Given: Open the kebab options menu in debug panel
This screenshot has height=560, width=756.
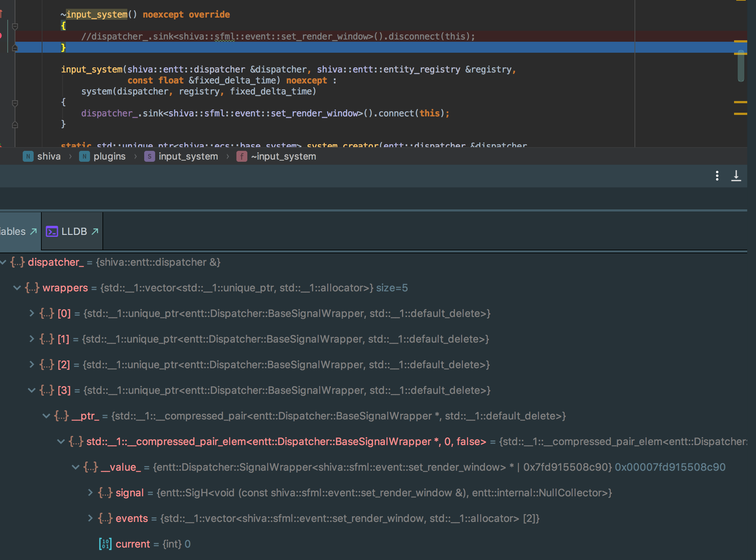Looking at the screenshot, I should tap(717, 176).
